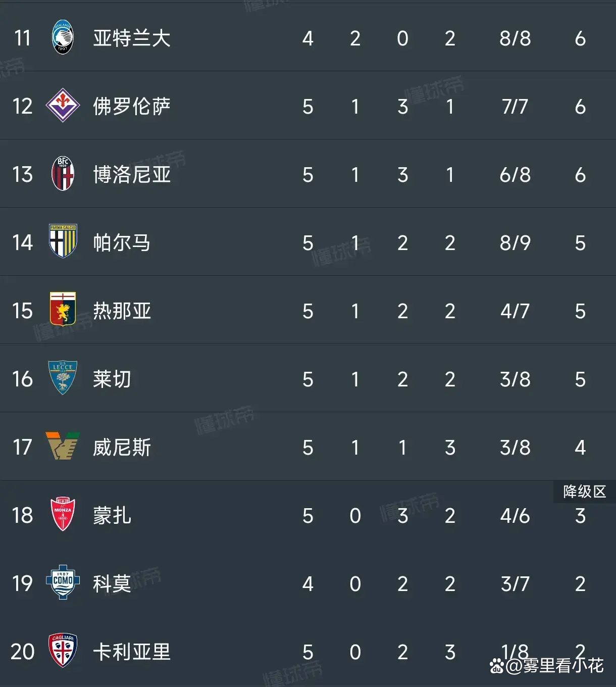This screenshot has width=616, height=687.
Task: Click the 降级区 relegation zone label
Action: tap(584, 492)
